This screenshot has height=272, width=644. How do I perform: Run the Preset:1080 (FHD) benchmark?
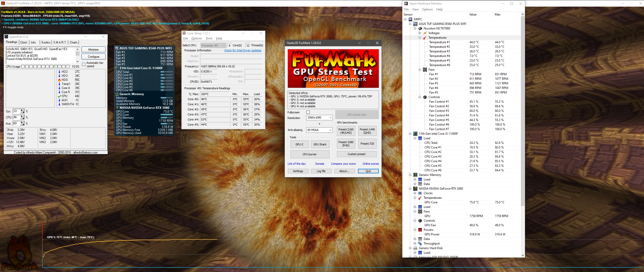pos(346,144)
